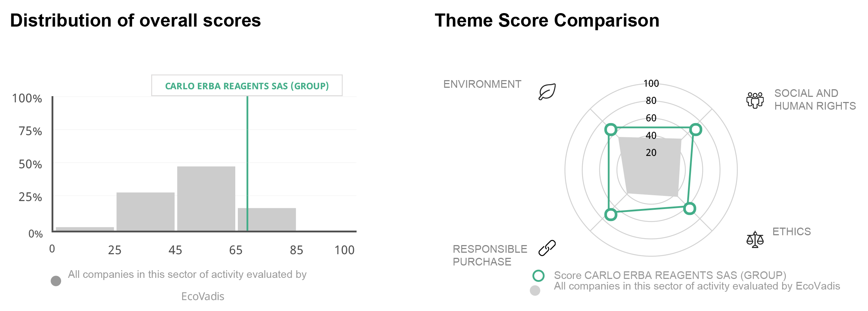This screenshot has height=311, width=868.
Task: Click the Score CARLO ERBA REAGENTS legend text
Action: [670, 275]
